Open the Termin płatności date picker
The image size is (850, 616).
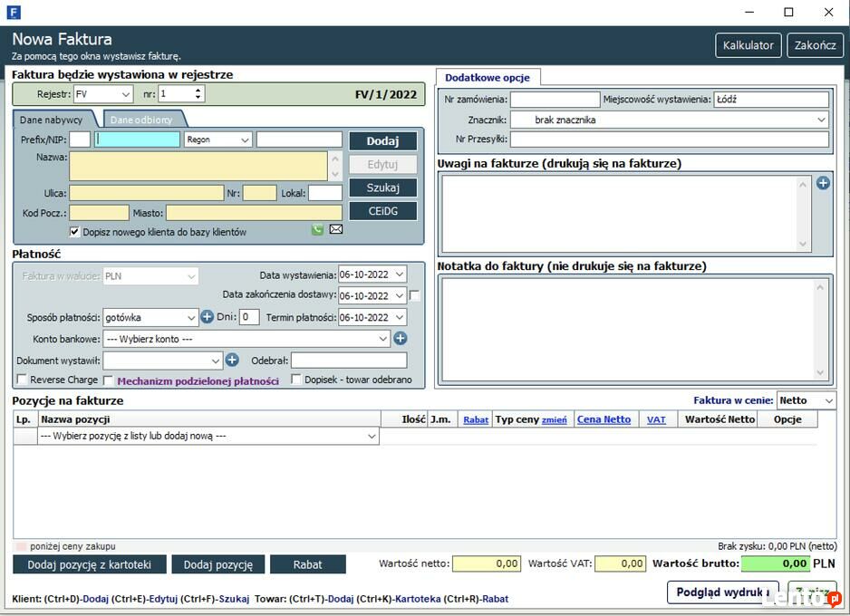coord(400,317)
